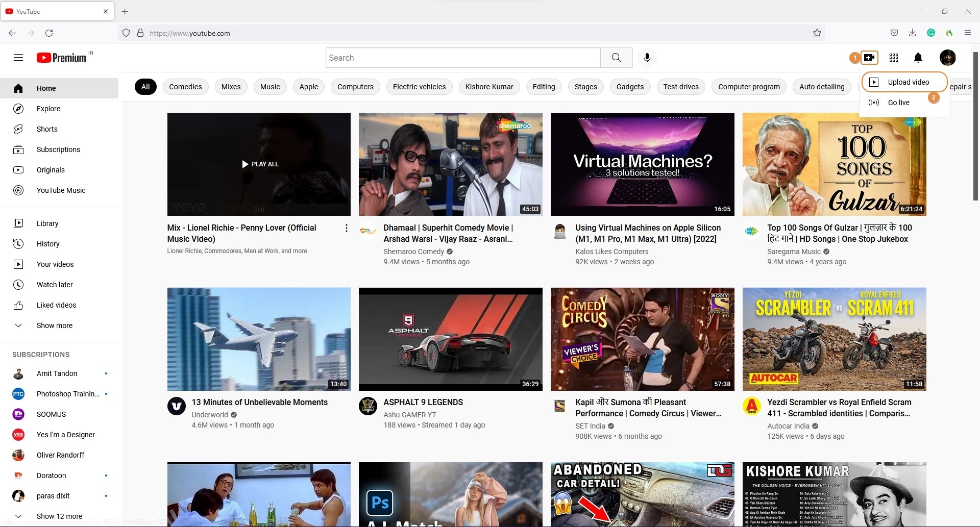This screenshot has width=980, height=527.
Task: Expand Show more in sidebar
Action: point(59,325)
